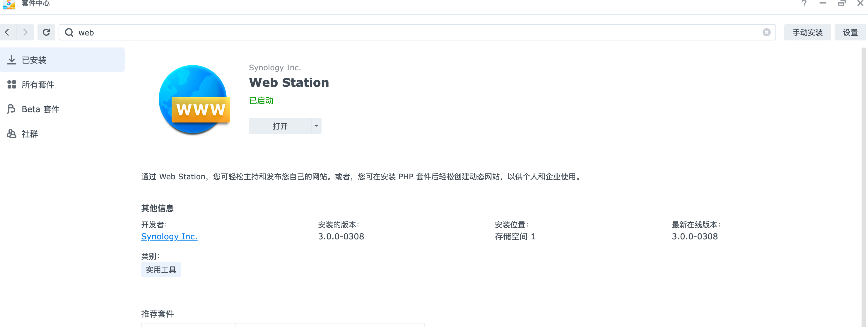
Task: Click the Web Station globe icon
Action: (194, 99)
